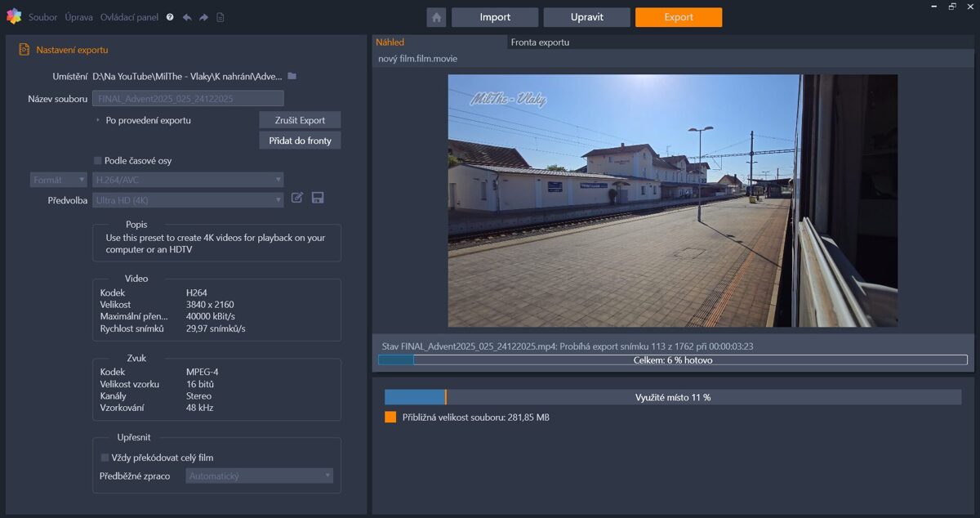Open the H.264/AVC format dropdown
The image size is (980, 518).
188,180
